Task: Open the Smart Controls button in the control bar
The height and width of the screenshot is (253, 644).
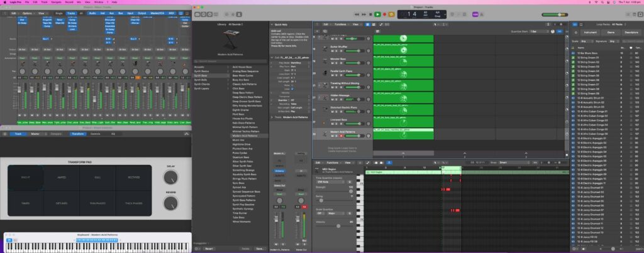Action: (x=226, y=14)
